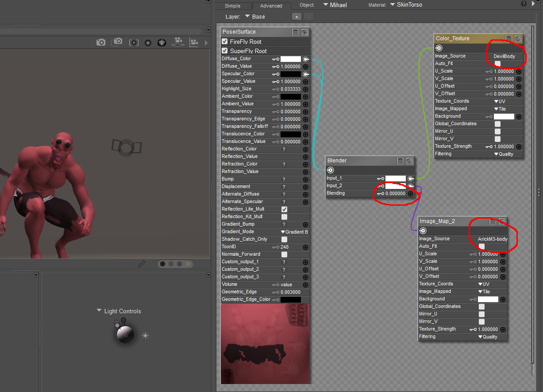The image size is (543, 392).
Task: Click the PoserSurface node list menu icon
Action: [296, 32]
